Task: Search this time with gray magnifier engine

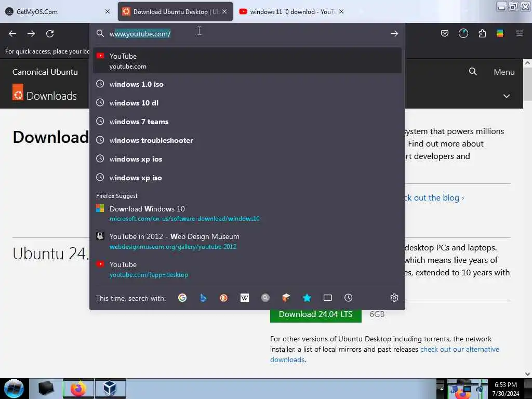Action: (x=265, y=298)
